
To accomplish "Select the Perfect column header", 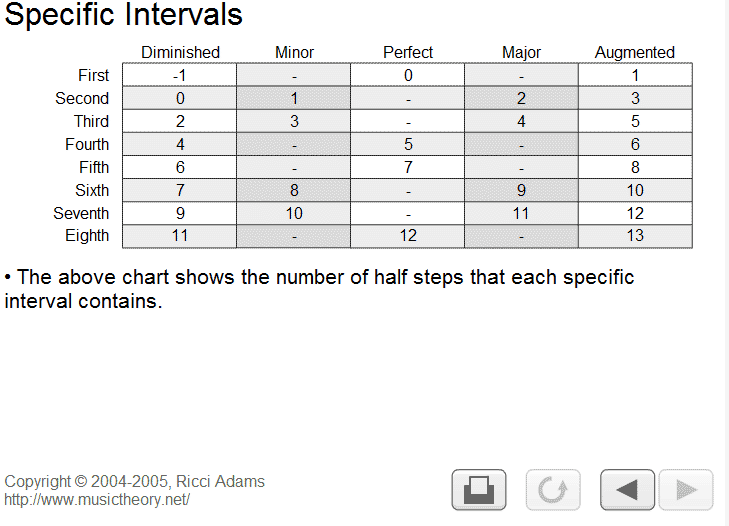I will 408,52.
